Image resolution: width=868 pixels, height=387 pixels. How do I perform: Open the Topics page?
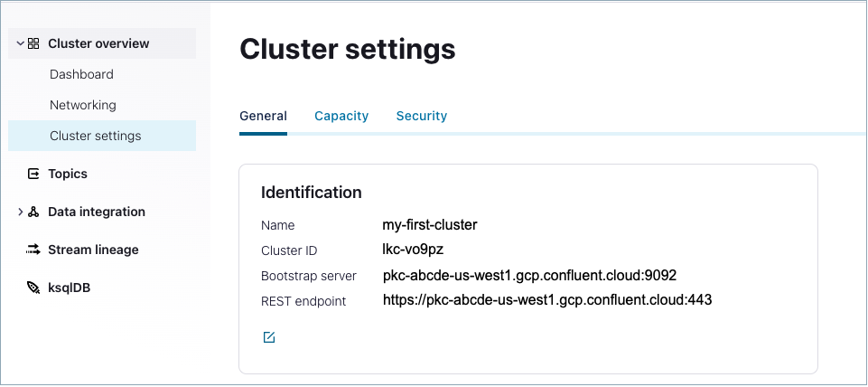click(x=68, y=174)
